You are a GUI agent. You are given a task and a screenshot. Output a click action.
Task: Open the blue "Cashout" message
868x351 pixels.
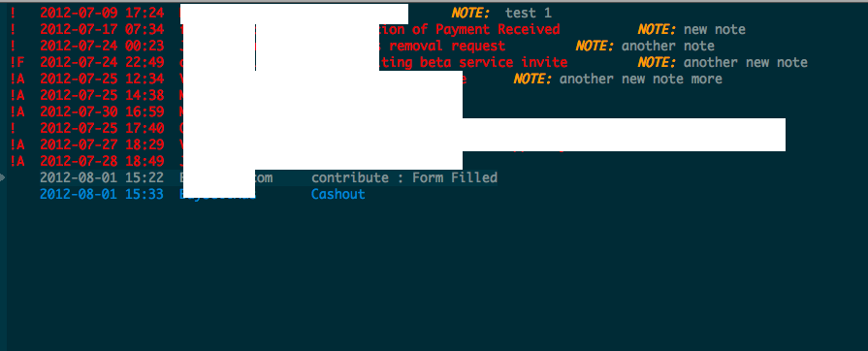click(x=338, y=194)
